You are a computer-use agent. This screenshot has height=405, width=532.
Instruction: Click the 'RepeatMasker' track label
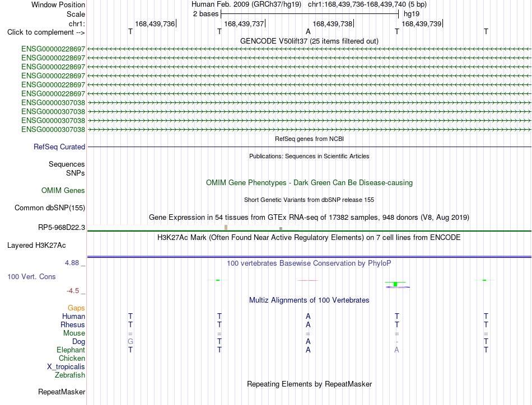click(62, 392)
